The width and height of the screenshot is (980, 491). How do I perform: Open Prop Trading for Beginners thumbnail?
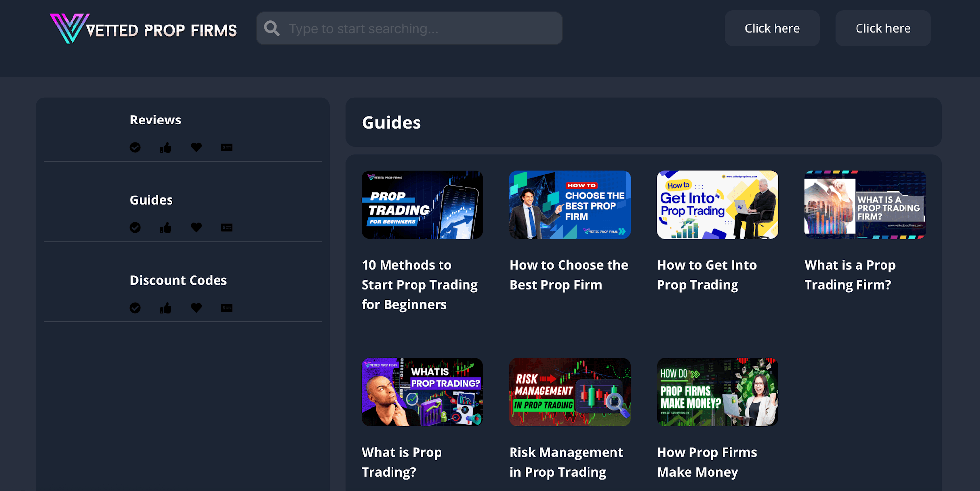(x=422, y=205)
